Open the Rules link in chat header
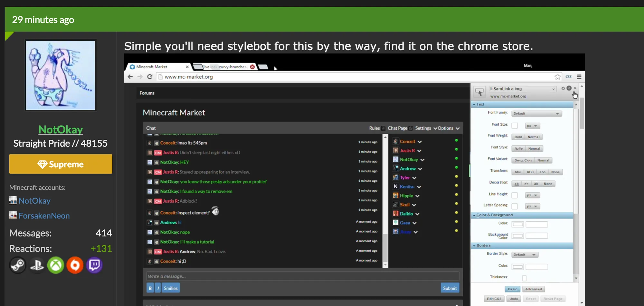The width and height of the screenshot is (644, 306). (374, 128)
